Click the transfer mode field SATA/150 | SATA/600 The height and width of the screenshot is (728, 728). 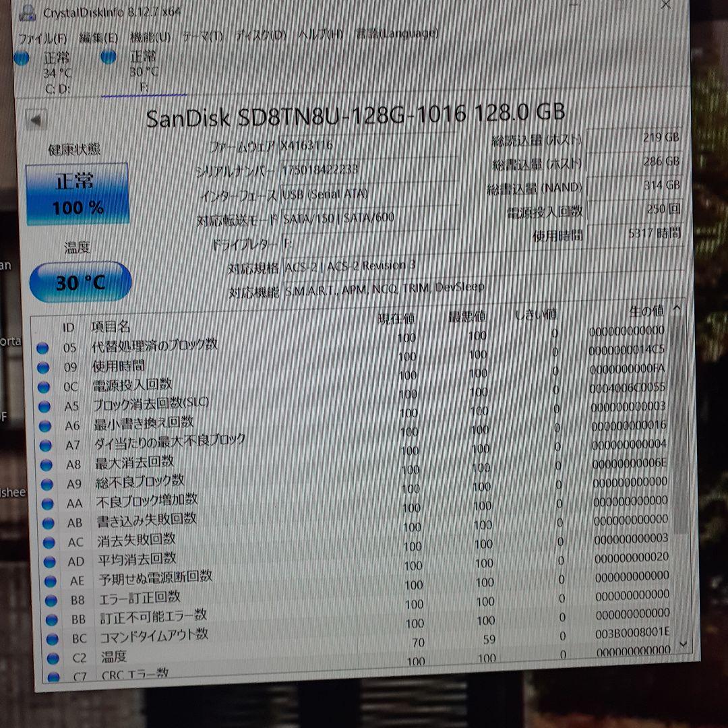(x=369, y=217)
